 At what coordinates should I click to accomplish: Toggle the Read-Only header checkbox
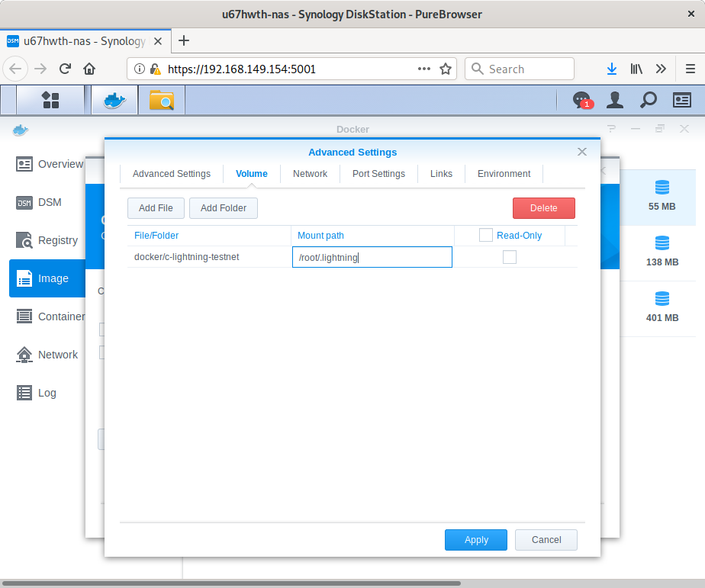click(485, 235)
